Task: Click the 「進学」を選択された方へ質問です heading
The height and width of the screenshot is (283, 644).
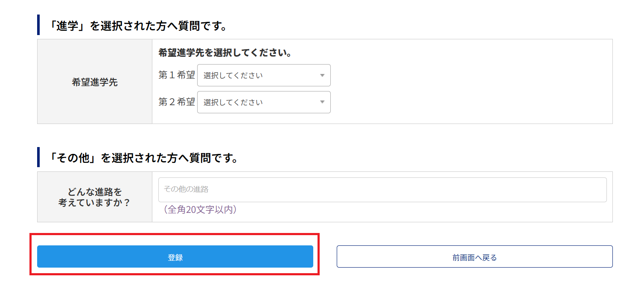Action: click(x=137, y=26)
